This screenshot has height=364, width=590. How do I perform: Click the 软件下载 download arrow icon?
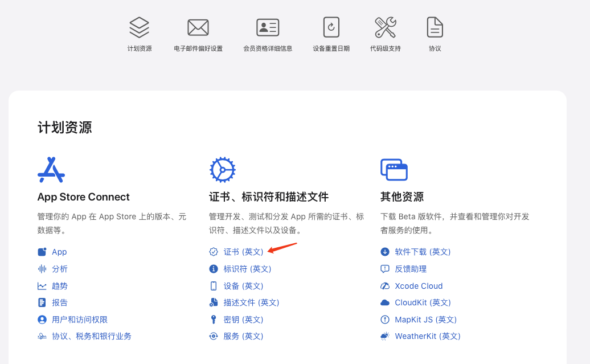click(x=385, y=252)
